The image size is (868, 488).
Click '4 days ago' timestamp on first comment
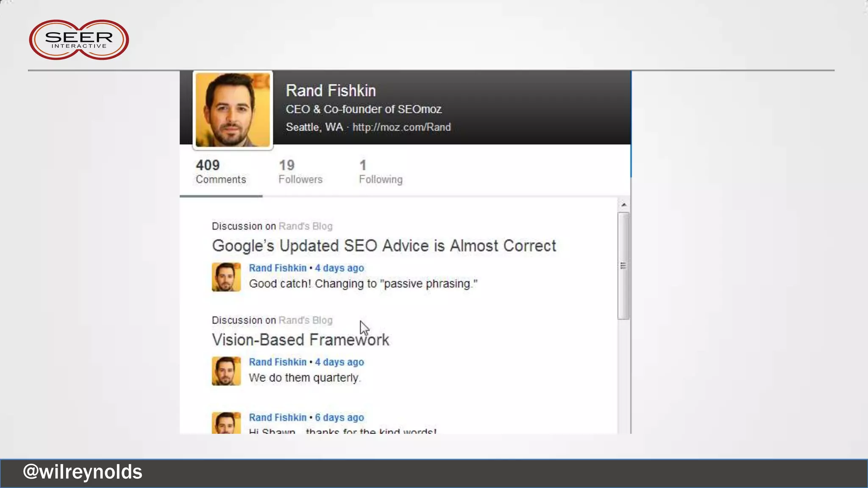pos(339,268)
